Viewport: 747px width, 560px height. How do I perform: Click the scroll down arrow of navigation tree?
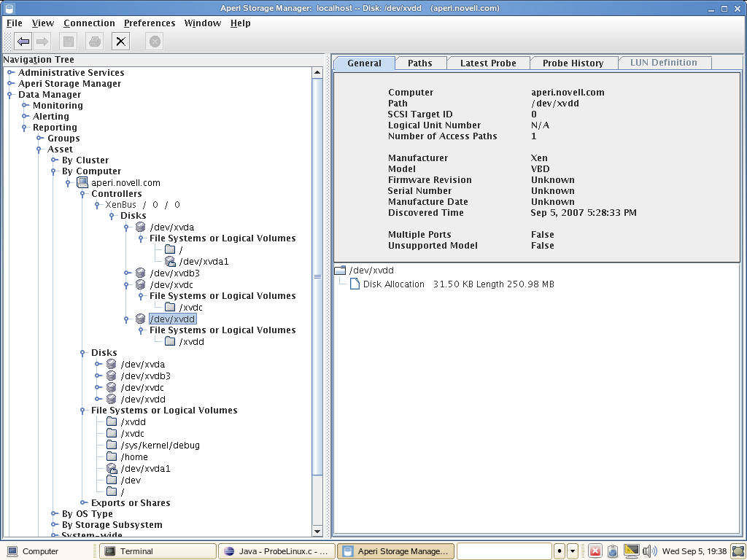click(317, 531)
